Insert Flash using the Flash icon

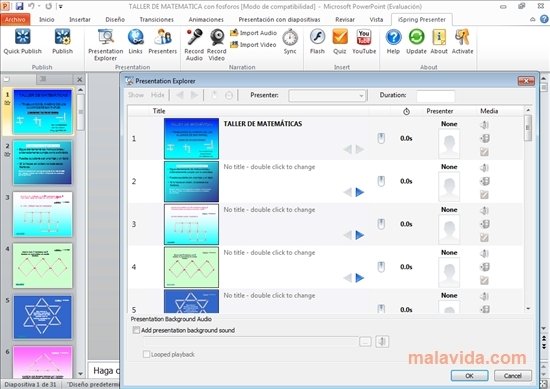point(317,36)
